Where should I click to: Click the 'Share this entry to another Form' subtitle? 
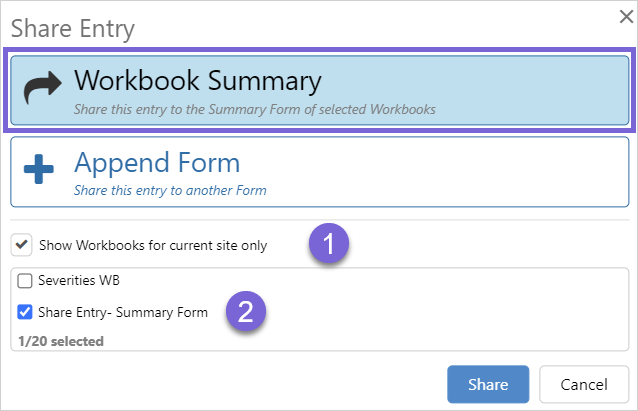(x=170, y=189)
